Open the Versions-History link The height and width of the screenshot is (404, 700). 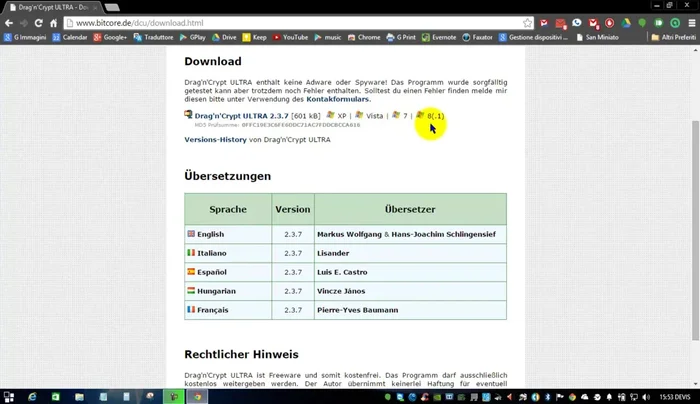pyautogui.click(x=215, y=140)
